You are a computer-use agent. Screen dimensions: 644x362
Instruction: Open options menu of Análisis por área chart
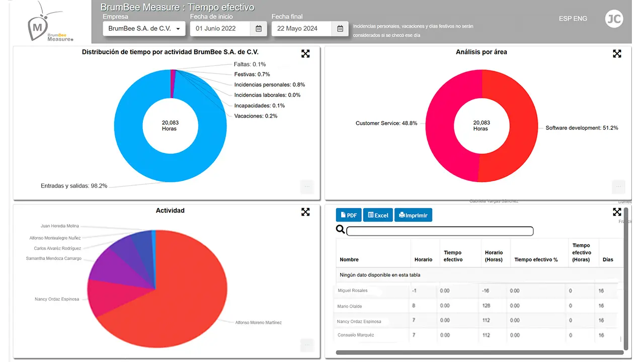pyautogui.click(x=618, y=187)
